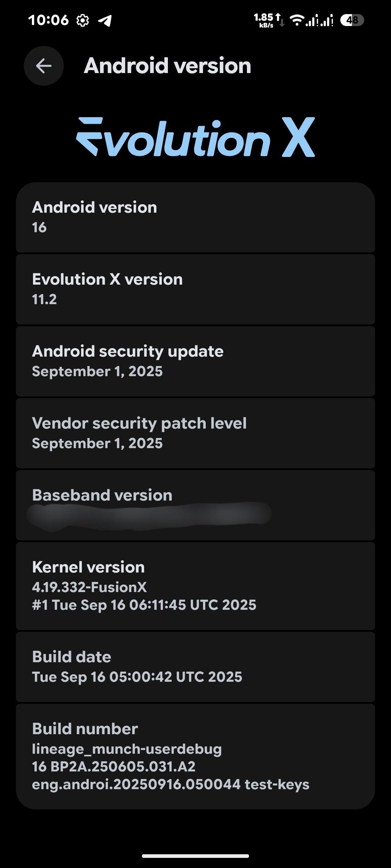Tap the cellular signal bars icon
This screenshot has height=868, width=391.
[x=319, y=20]
